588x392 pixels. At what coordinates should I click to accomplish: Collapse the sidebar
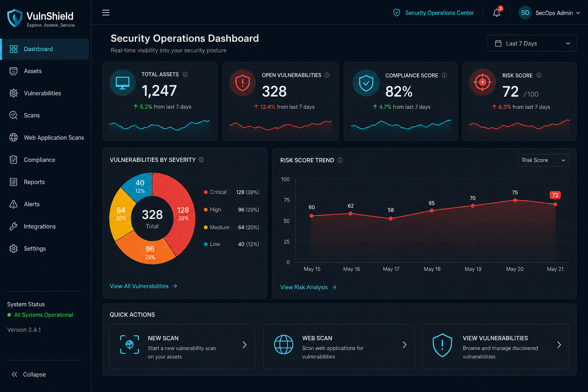29,374
